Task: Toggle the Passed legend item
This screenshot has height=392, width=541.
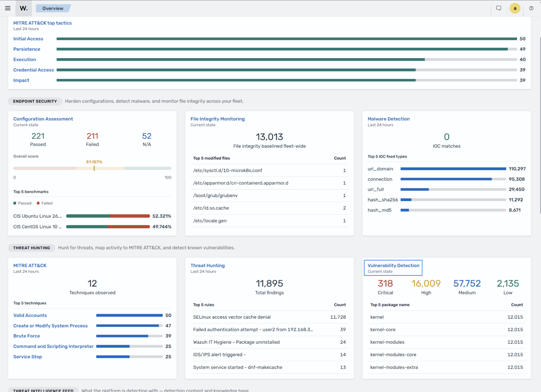Action: 22,203
